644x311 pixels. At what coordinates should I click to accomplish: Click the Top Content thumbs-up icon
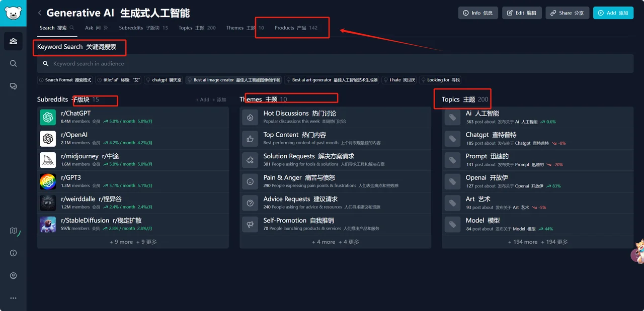(250, 139)
